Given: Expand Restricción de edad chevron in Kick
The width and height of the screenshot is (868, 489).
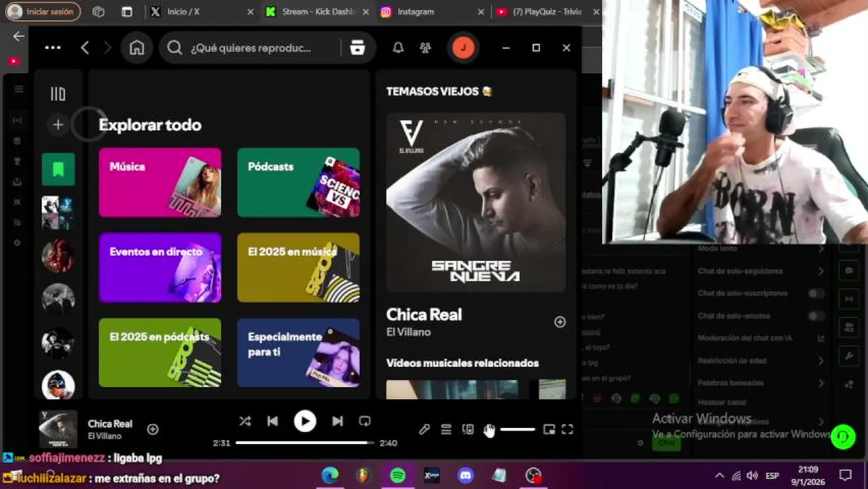Looking at the screenshot, I should [821, 361].
